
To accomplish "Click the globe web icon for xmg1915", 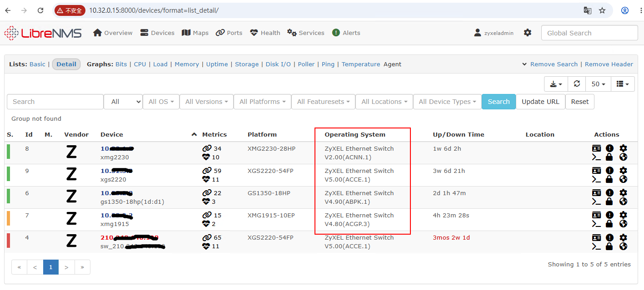I will coord(623,224).
